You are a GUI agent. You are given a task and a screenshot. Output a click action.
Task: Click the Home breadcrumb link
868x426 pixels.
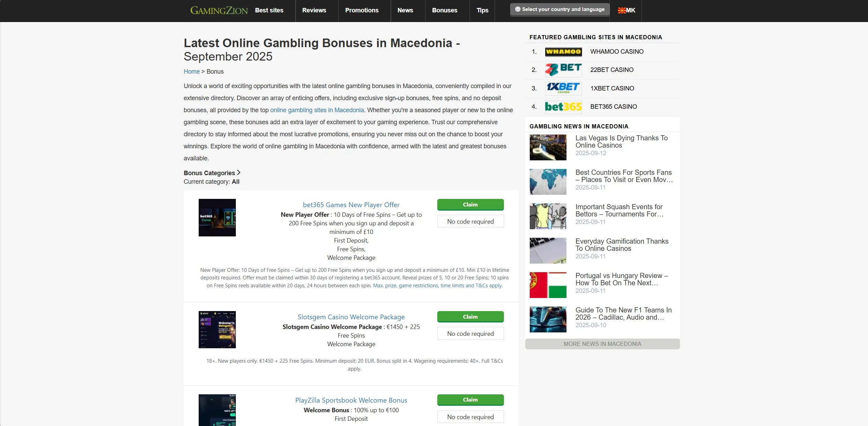(x=191, y=72)
